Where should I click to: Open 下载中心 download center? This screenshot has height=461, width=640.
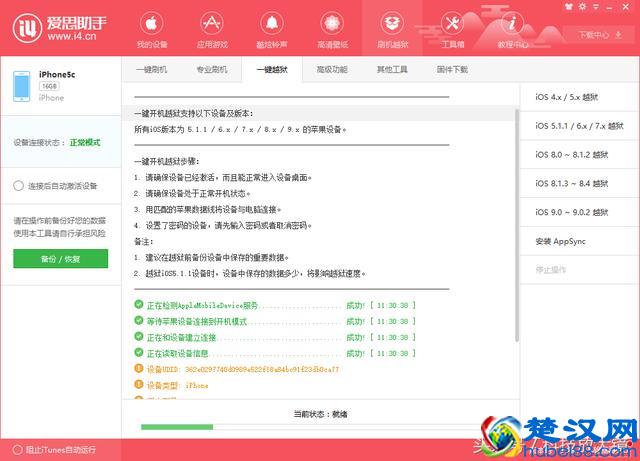click(x=599, y=35)
